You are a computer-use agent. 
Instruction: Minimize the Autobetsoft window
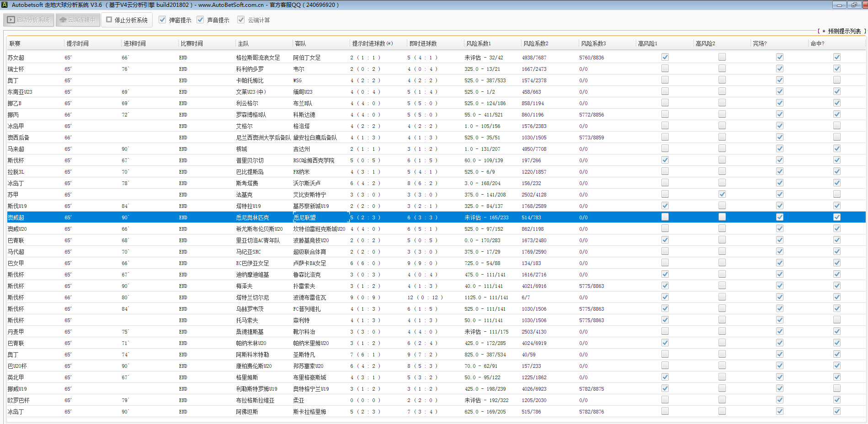tap(839, 5)
